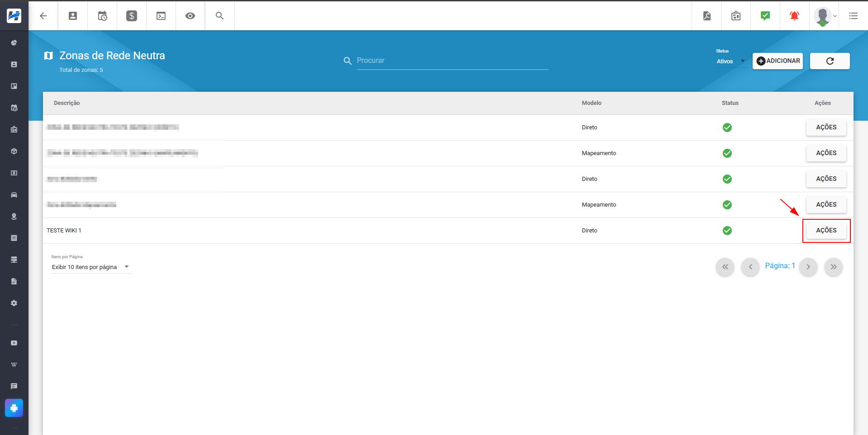Viewport: 868px width, 435px height.
Task: Click the blue Android robot sidebar icon
Action: tap(14, 408)
